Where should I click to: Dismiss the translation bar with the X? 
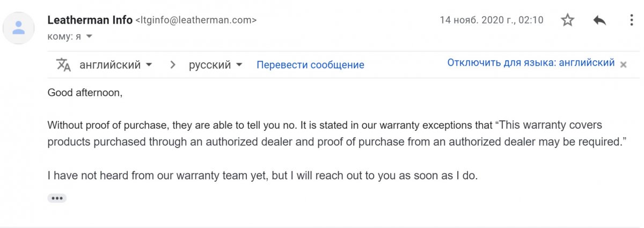[x=623, y=64]
